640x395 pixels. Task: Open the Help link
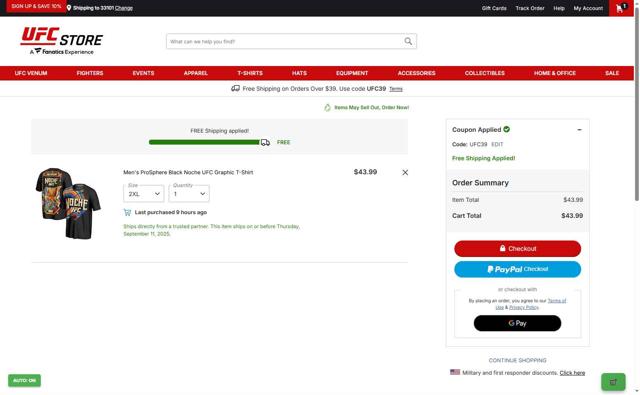click(x=559, y=8)
